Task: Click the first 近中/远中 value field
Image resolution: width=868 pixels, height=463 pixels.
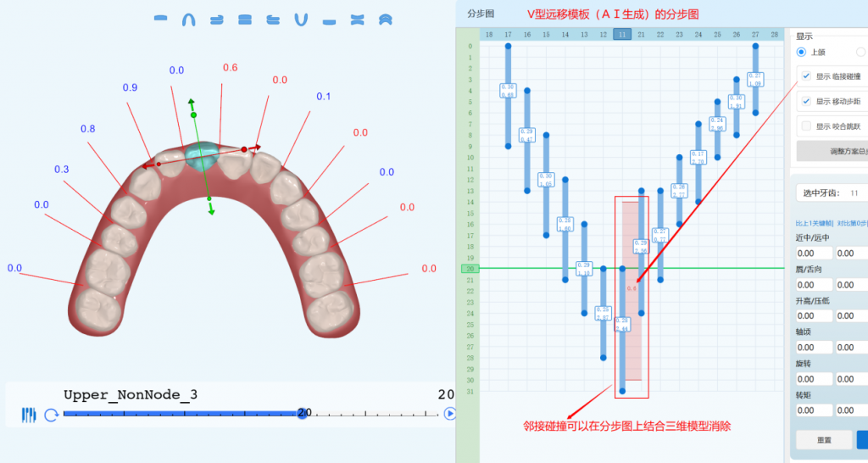Action: point(814,253)
